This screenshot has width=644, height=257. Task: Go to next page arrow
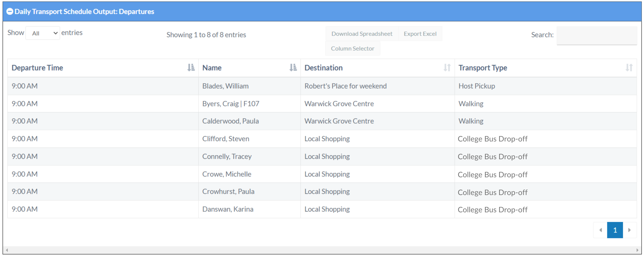tap(629, 230)
